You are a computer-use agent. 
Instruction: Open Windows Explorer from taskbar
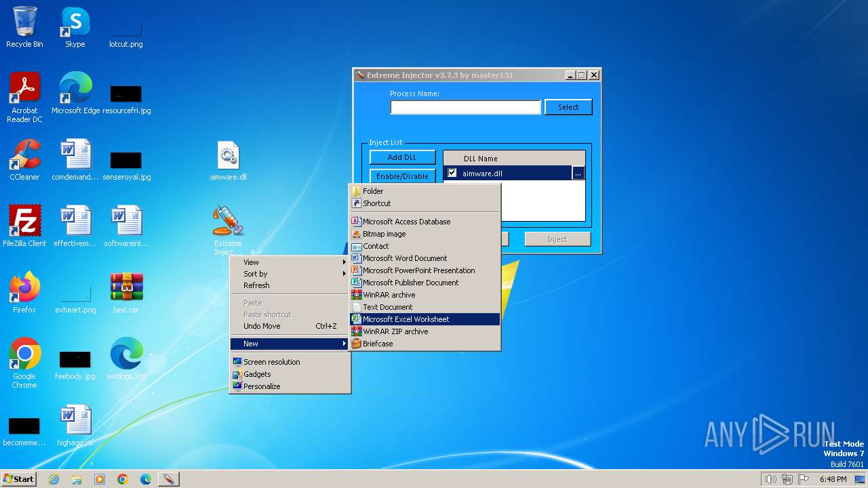pos(77,479)
